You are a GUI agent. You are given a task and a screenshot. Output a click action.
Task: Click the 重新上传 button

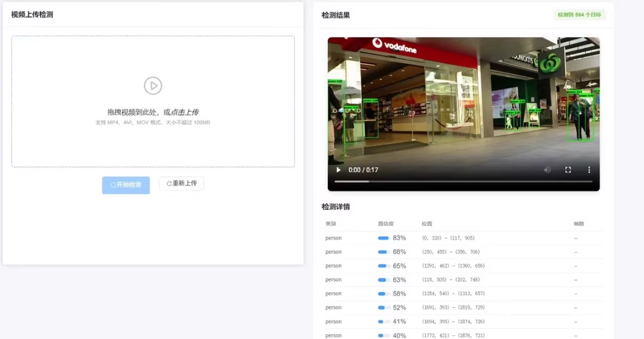coord(181,183)
